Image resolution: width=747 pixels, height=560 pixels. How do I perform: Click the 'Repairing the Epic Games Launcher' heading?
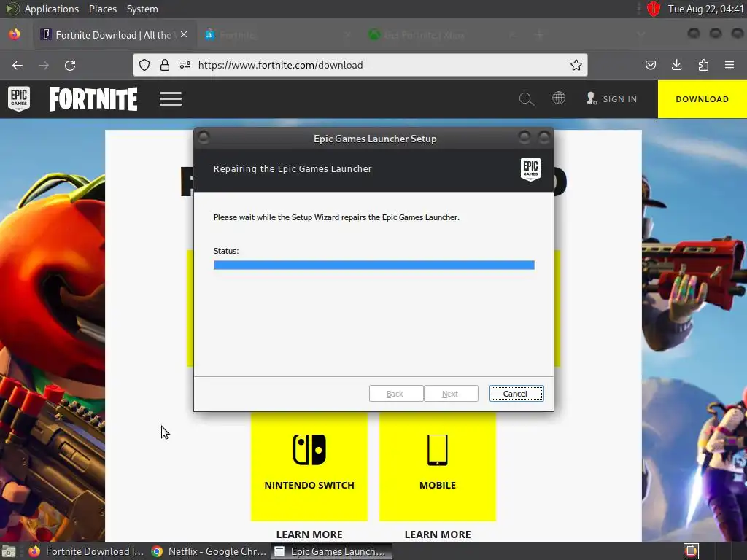(x=293, y=169)
